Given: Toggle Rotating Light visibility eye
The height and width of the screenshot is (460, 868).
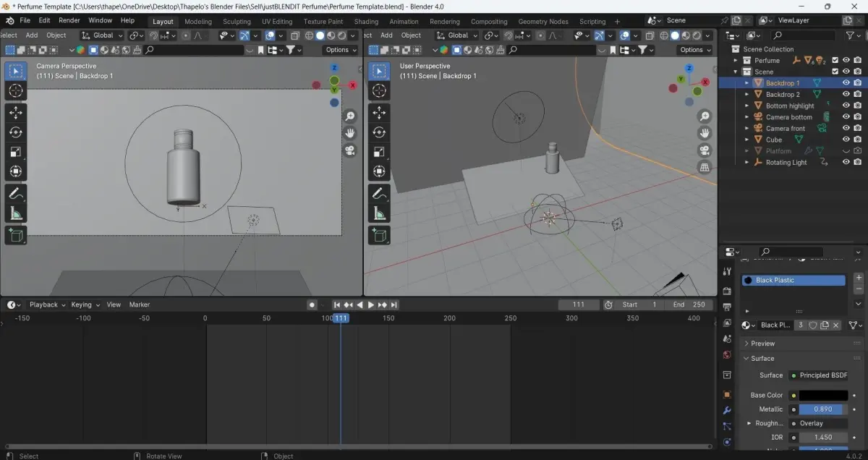Looking at the screenshot, I should [846, 162].
